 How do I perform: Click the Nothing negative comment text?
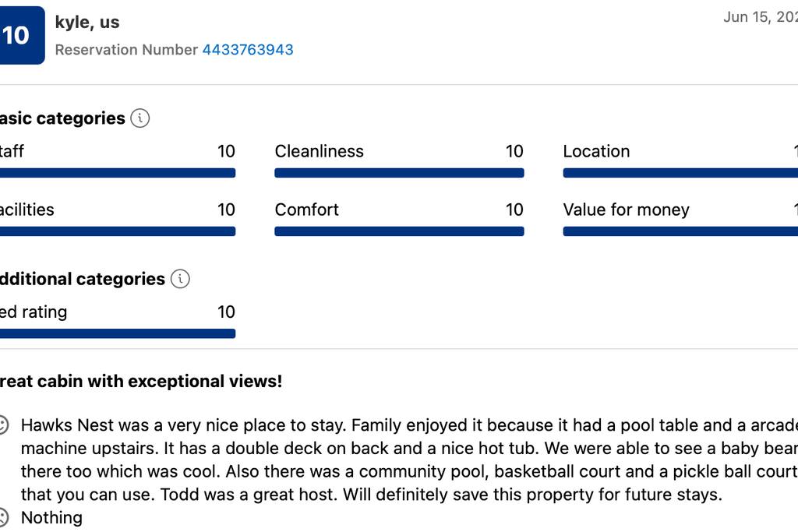(x=51, y=517)
